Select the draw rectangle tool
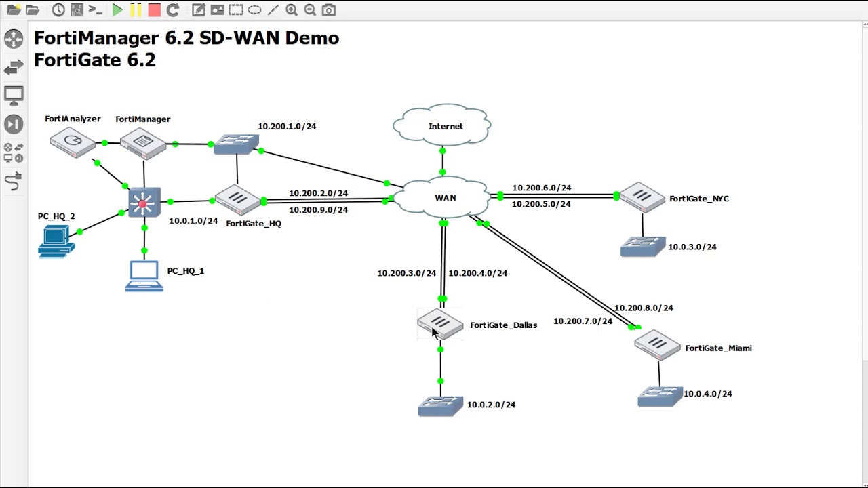Image resolution: width=868 pixels, height=488 pixels. click(x=236, y=10)
